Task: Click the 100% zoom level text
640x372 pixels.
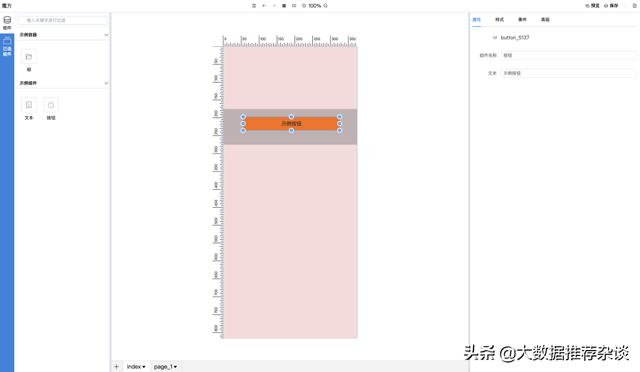Action: [315, 6]
